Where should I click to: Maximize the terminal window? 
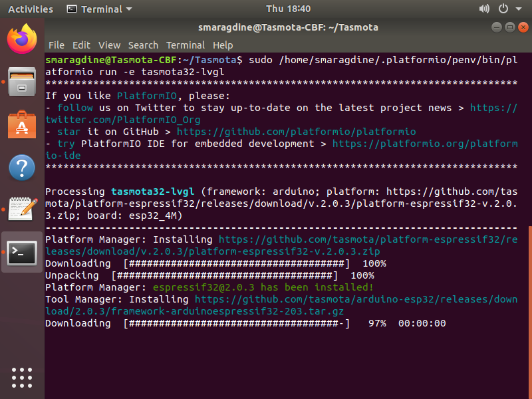pos(509,27)
